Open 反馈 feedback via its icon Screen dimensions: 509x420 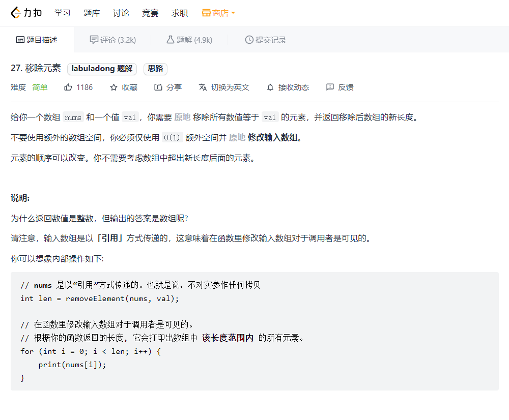(x=330, y=87)
